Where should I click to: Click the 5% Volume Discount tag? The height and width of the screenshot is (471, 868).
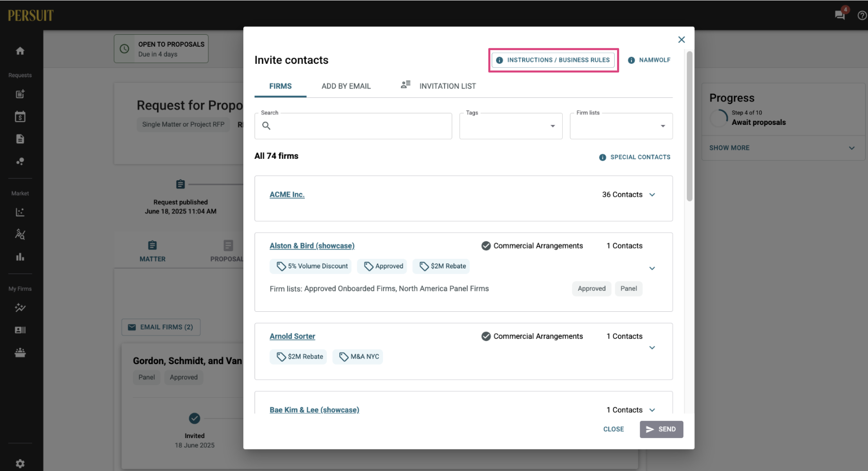(x=311, y=266)
